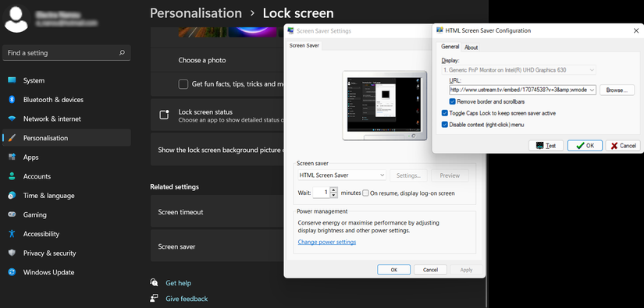Select Personalisation in sidebar
Screen dimensions: 644x308
(x=66, y=138)
